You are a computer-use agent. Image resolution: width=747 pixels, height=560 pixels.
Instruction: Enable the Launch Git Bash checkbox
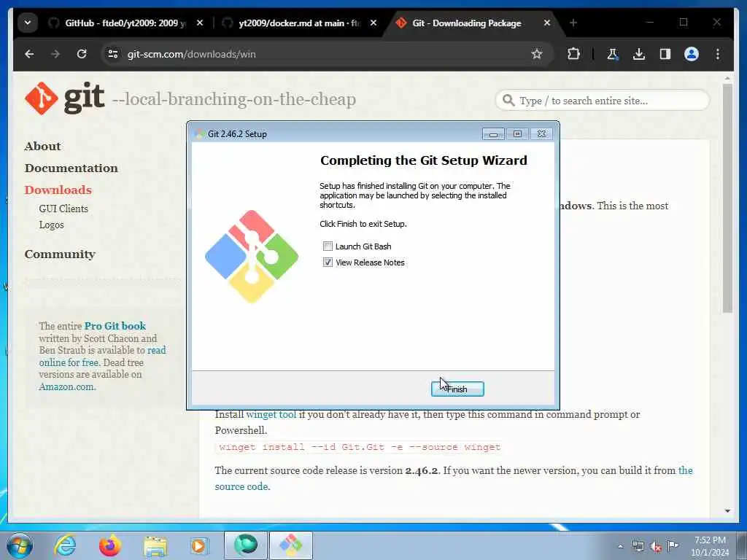tap(328, 246)
